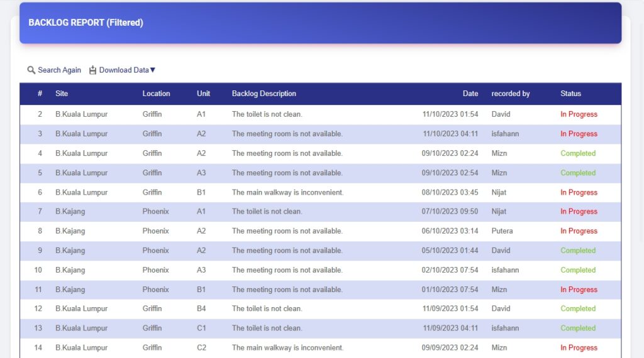Viewport: 644px width, 358px height.
Task: Click row number 12
Action: tap(38, 309)
